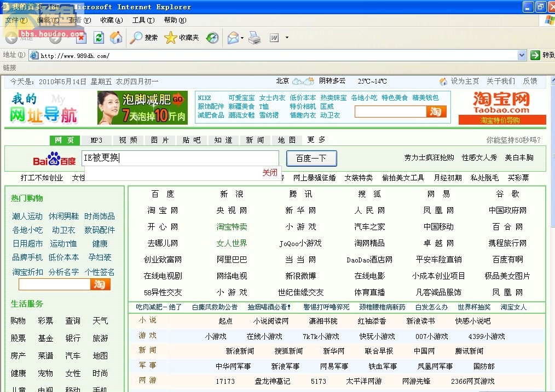Open the Search magnifier toolbar button

143,38
